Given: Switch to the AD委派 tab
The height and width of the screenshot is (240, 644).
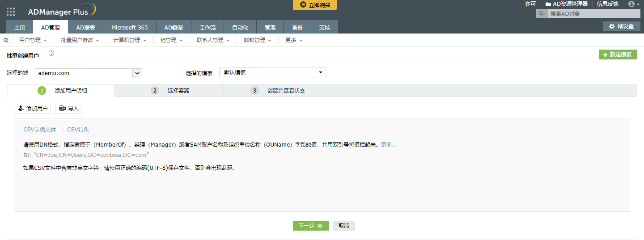Looking at the screenshot, I should pyautogui.click(x=174, y=27).
